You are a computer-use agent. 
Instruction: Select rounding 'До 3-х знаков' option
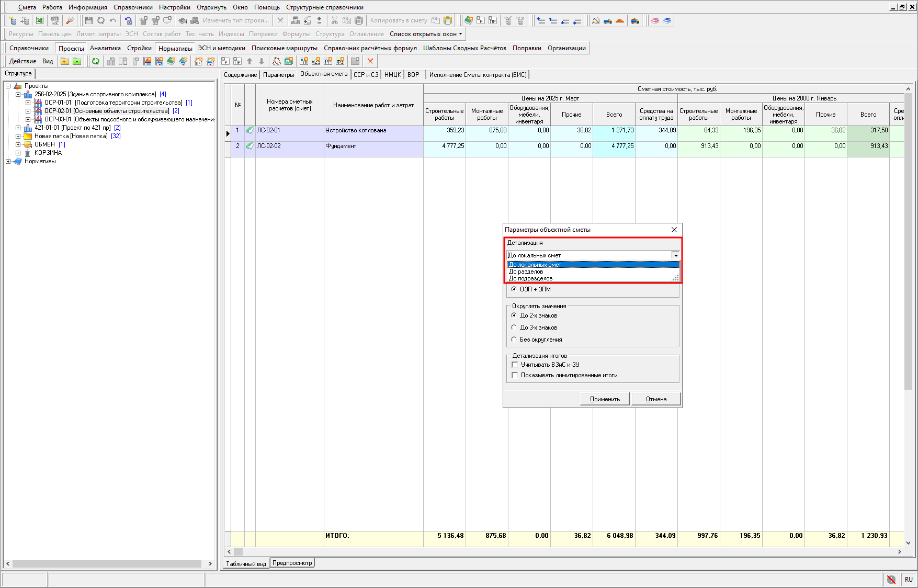pos(514,327)
